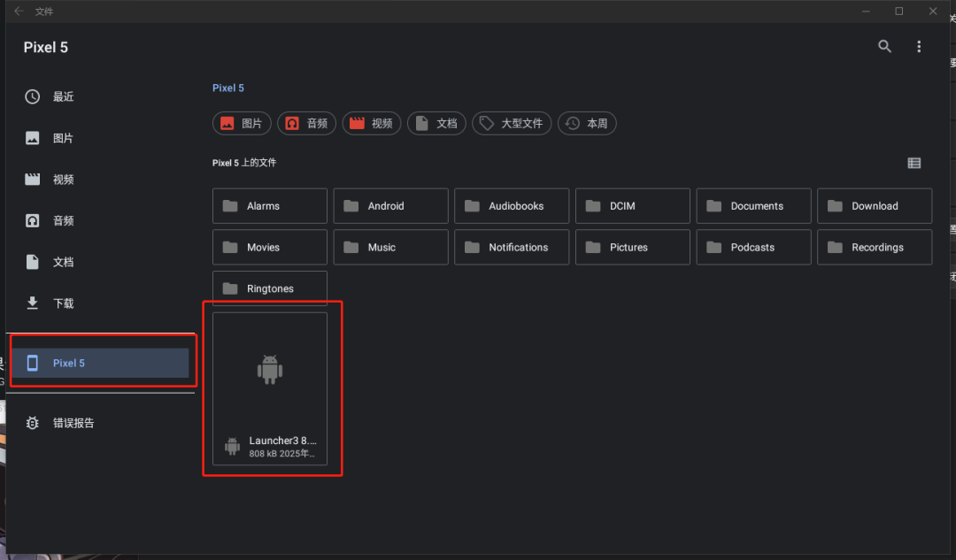Open the Launcher3 APK file thumbnail

pos(270,387)
